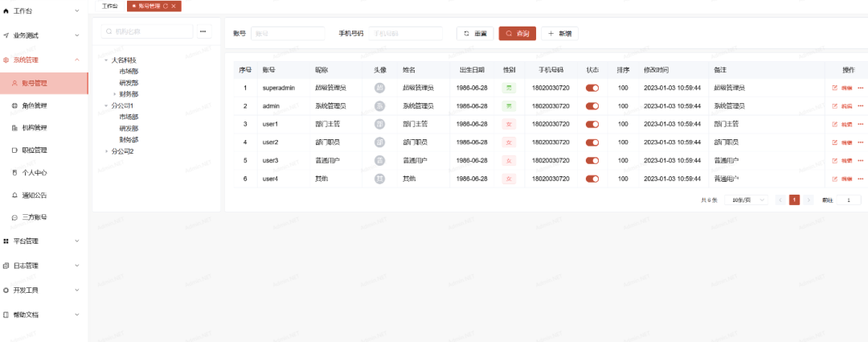Click the edit icon in the user3 row
Image resolution: width=868 pixels, height=342 pixels.
click(835, 161)
